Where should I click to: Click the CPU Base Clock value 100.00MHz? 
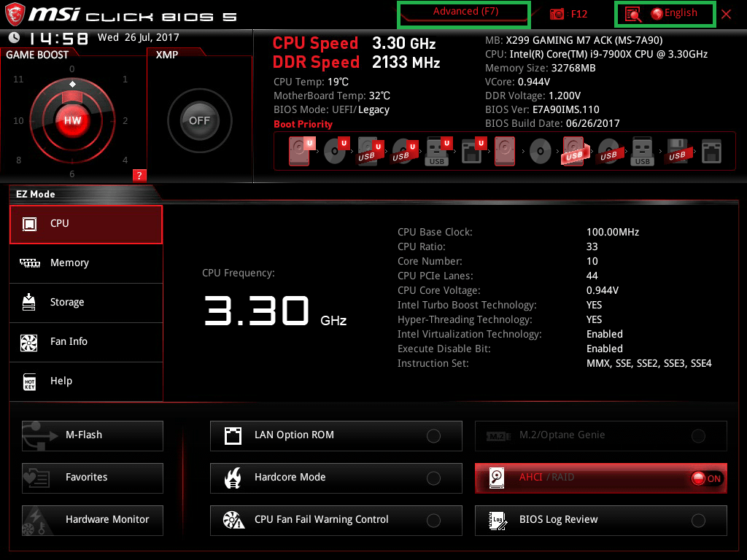pyautogui.click(x=612, y=232)
